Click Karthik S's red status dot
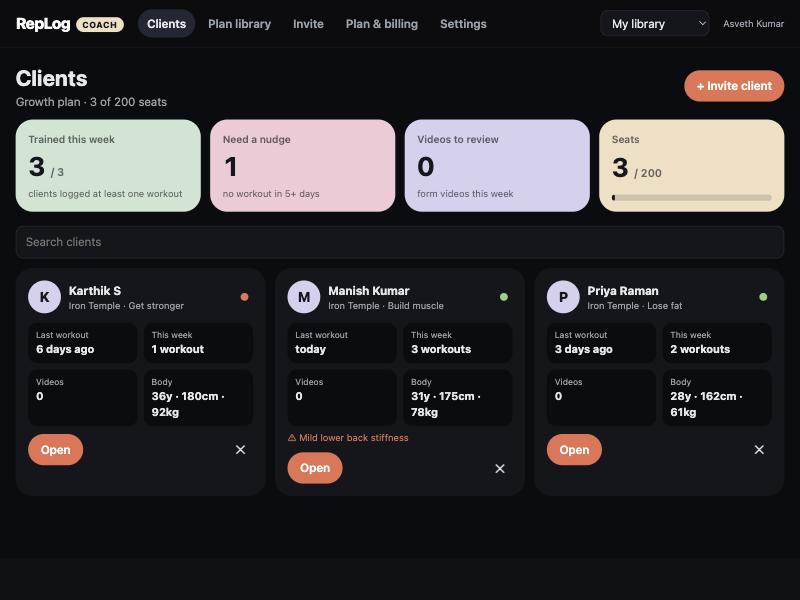This screenshot has height=600, width=800. (244, 297)
